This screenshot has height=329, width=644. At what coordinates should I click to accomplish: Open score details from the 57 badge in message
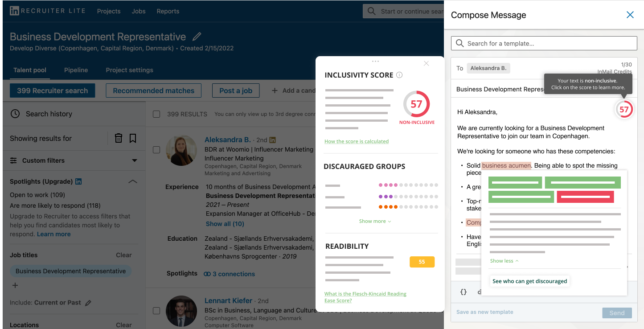point(624,109)
